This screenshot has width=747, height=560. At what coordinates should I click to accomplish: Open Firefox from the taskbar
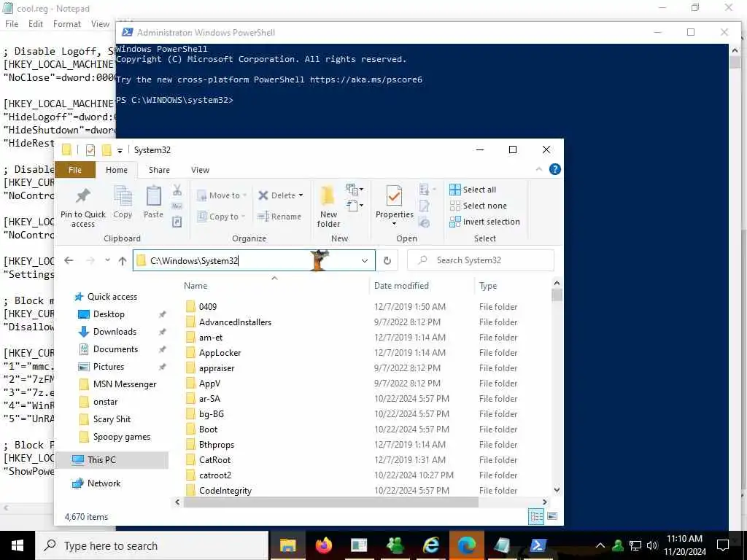pos(323,545)
